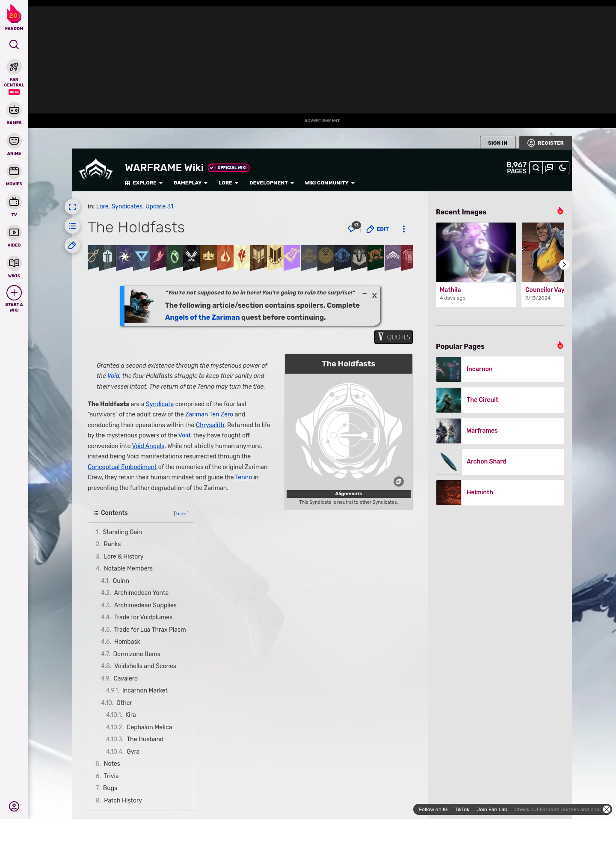Open Fan Central rocket icon
This screenshot has width=616, height=856.
[14, 67]
